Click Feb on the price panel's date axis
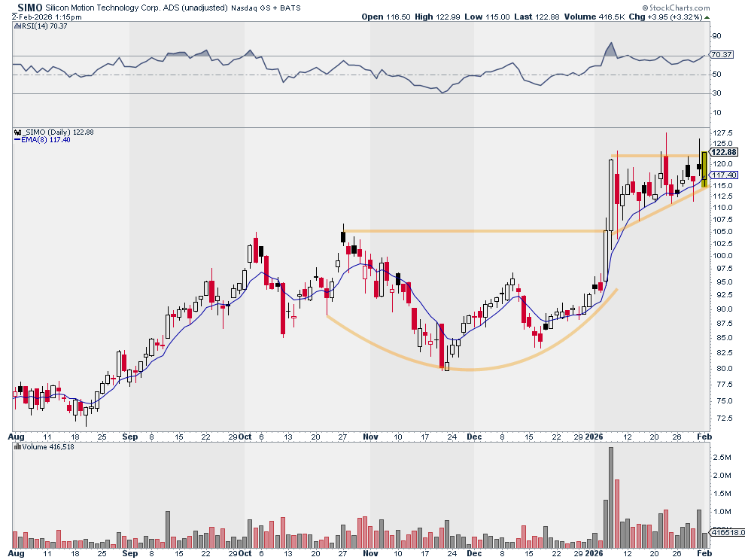This screenshot has width=745, height=560. pos(704,437)
